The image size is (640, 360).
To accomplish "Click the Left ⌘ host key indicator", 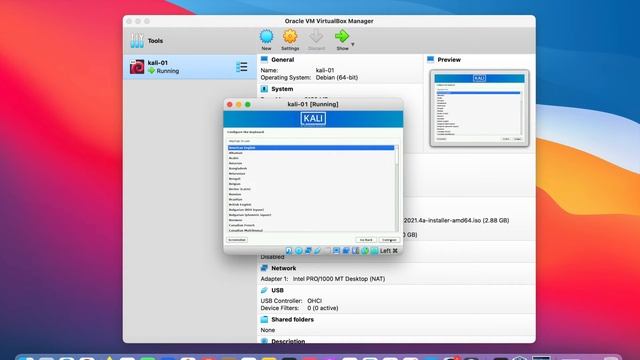I will (389, 251).
